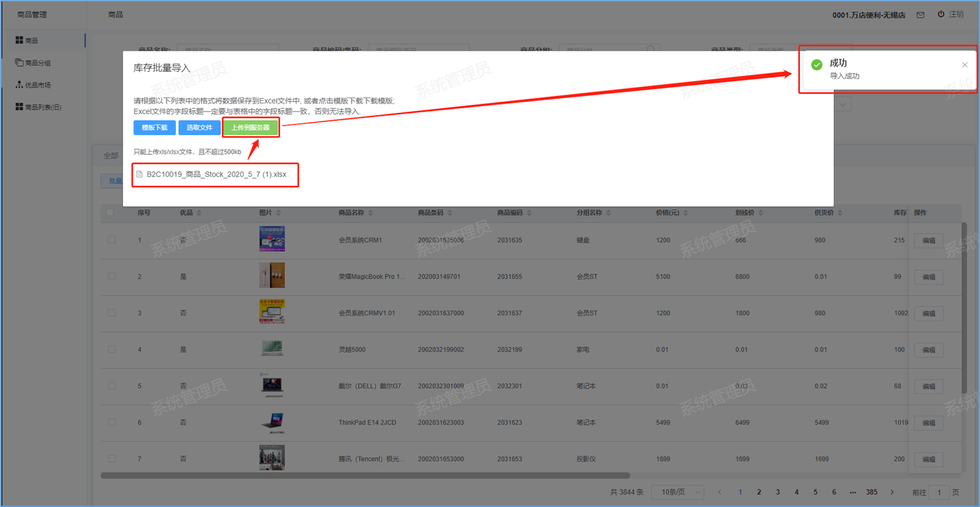980x507 pixels.
Task: Click the pagination ellipsis for more pages
Action: (853, 492)
